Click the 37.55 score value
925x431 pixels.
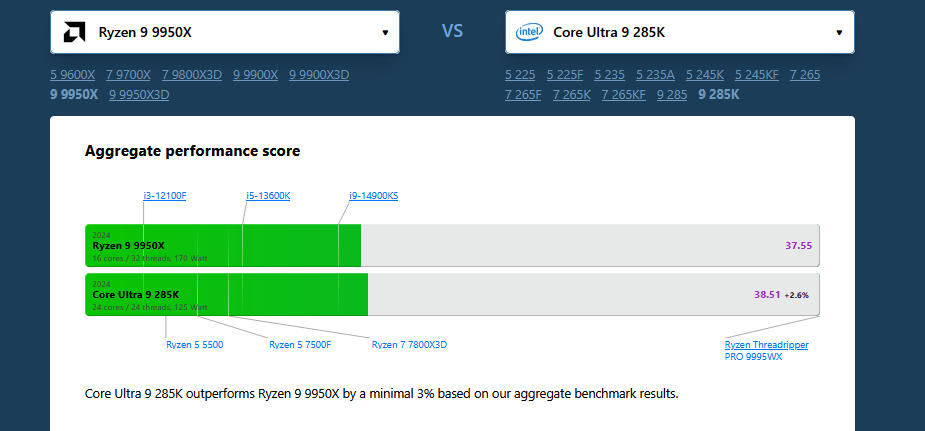click(x=799, y=246)
